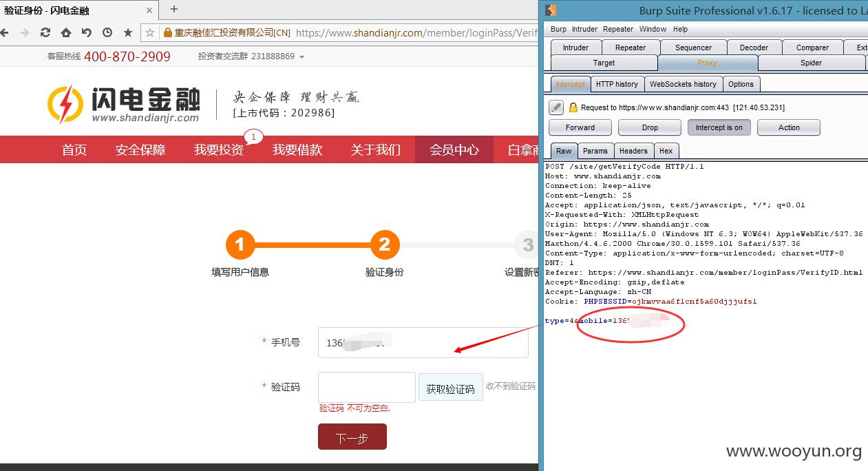Screen dimensions: 868x471
Task: Open the 关于我们 navigation item
Action: [376, 149]
